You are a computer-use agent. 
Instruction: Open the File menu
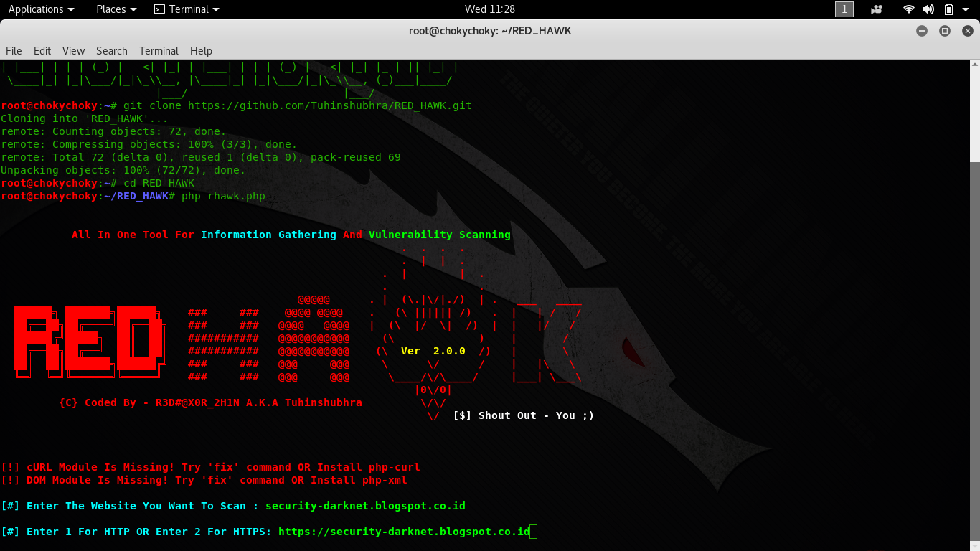(x=14, y=50)
